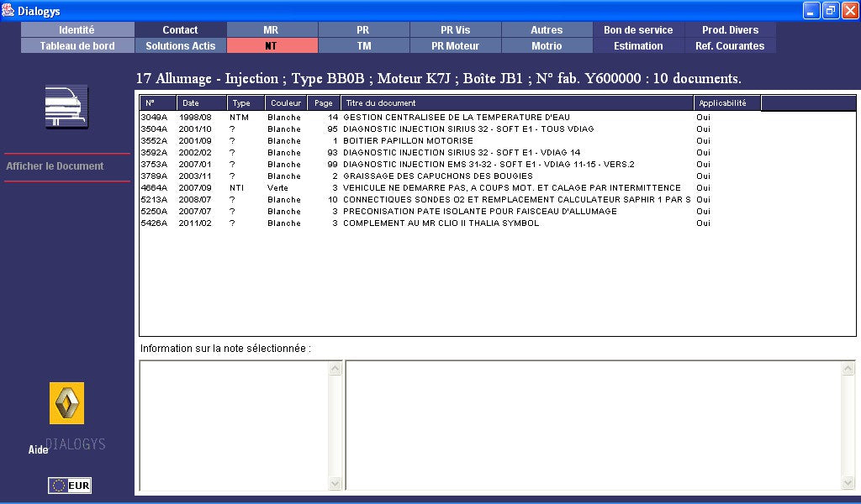
Task: Switch to the MR tab
Action: [x=272, y=29]
